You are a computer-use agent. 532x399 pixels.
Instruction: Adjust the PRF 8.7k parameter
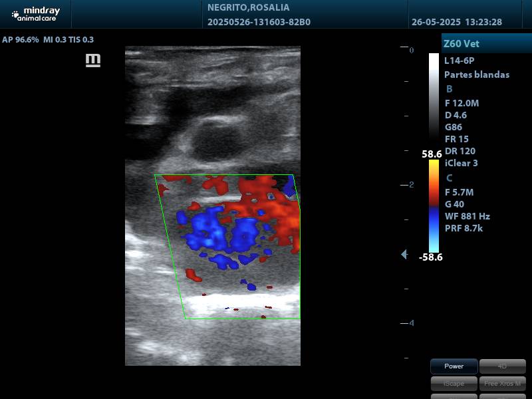464,228
